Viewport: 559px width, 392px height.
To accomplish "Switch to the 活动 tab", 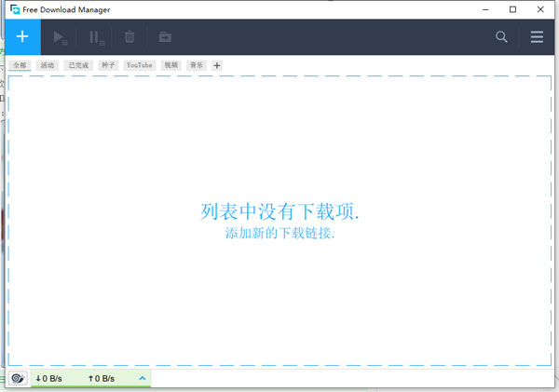I will (x=48, y=66).
